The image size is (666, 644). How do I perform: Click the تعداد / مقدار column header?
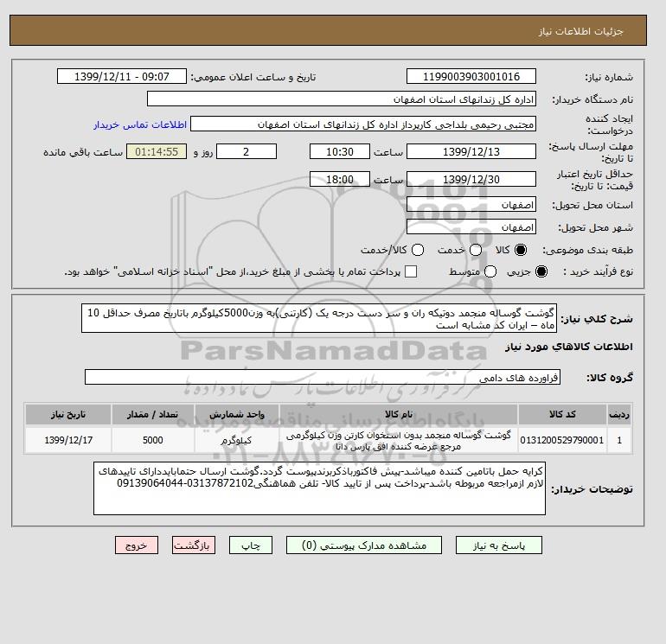153,414
